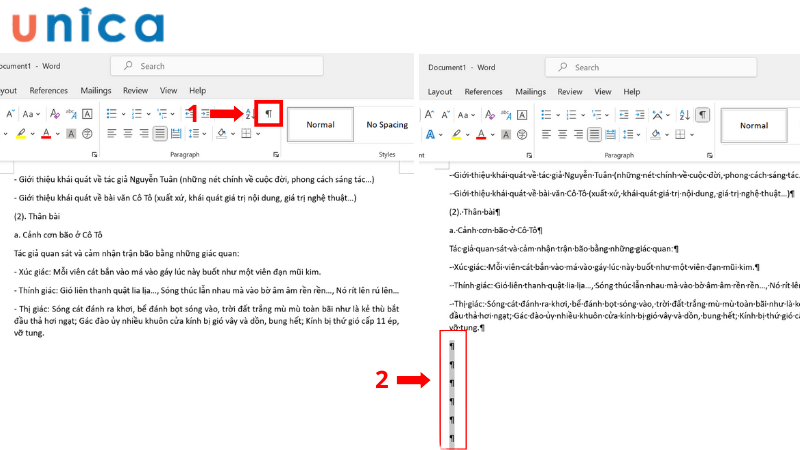Click Borders icon in left window
The image size is (800, 450).
click(x=246, y=134)
